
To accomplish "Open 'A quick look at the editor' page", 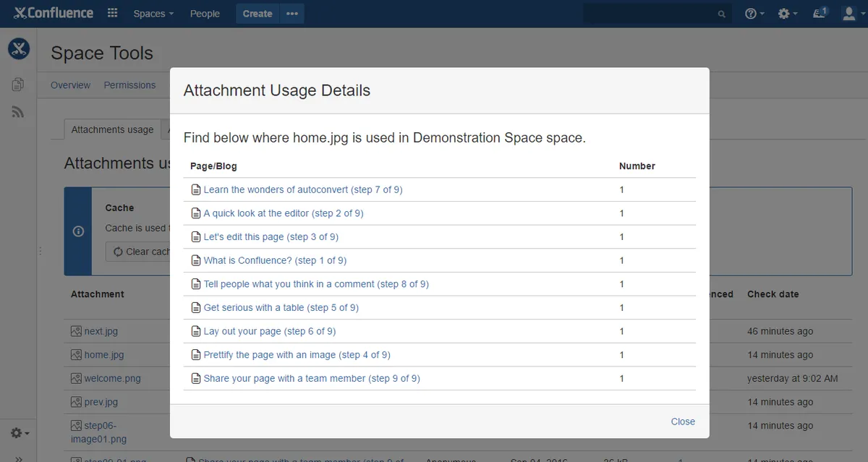I will tap(284, 213).
